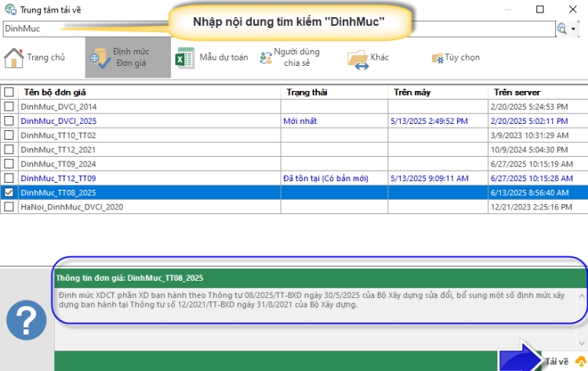Image resolution: width=588 pixels, height=371 pixels.
Task: Open the Người dùng chia sẻ tab
Action: [296, 57]
